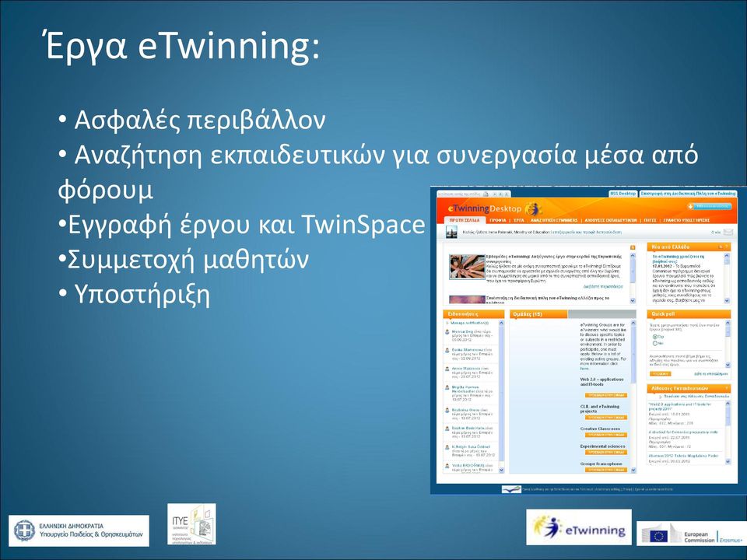Open the ΠΡΟΦΙΛ tab
This screenshot has height=560, width=747.
click(x=497, y=220)
